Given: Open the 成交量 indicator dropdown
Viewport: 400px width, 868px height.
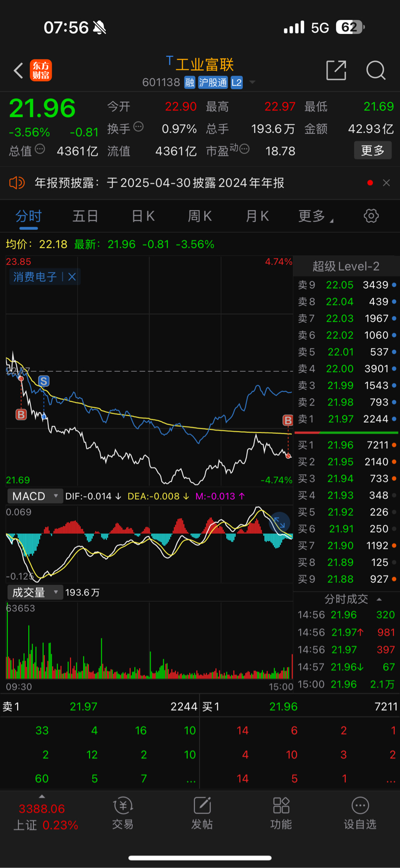Looking at the screenshot, I should pyautogui.click(x=35, y=592).
